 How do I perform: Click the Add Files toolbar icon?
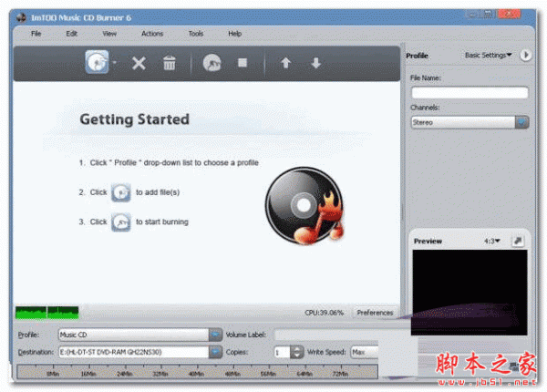coord(97,62)
